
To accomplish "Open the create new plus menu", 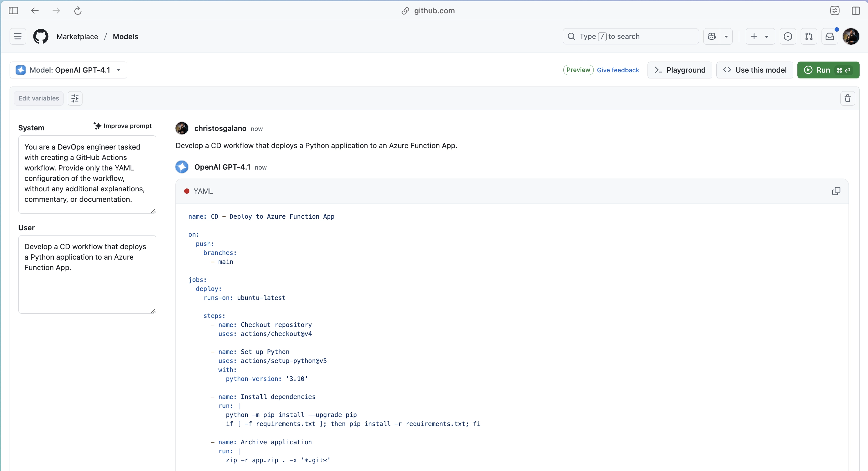I will point(760,36).
